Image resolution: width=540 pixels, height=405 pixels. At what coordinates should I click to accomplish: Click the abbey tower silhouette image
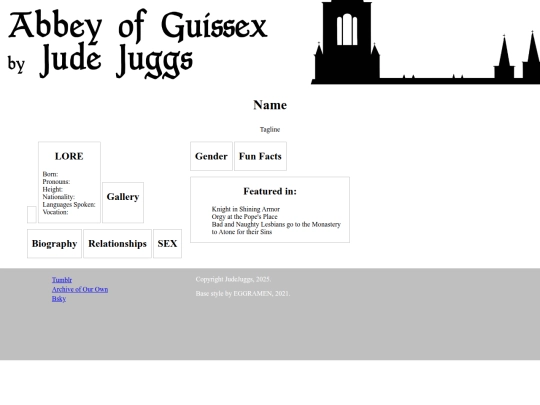tap(425, 42)
